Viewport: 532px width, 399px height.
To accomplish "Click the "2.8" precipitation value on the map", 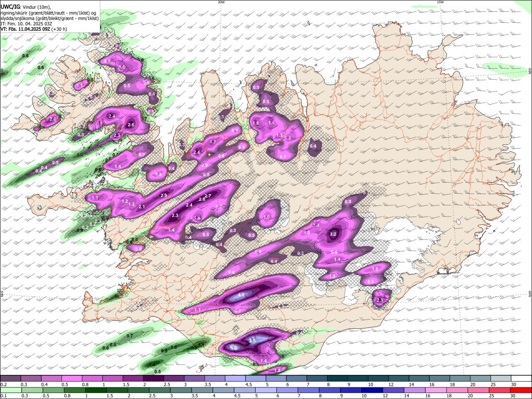I will [x=202, y=199].
